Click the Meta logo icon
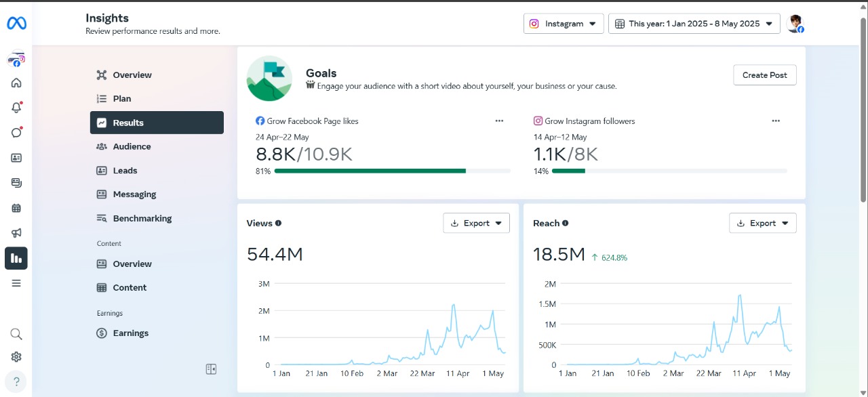868x397 pixels. 16,24
